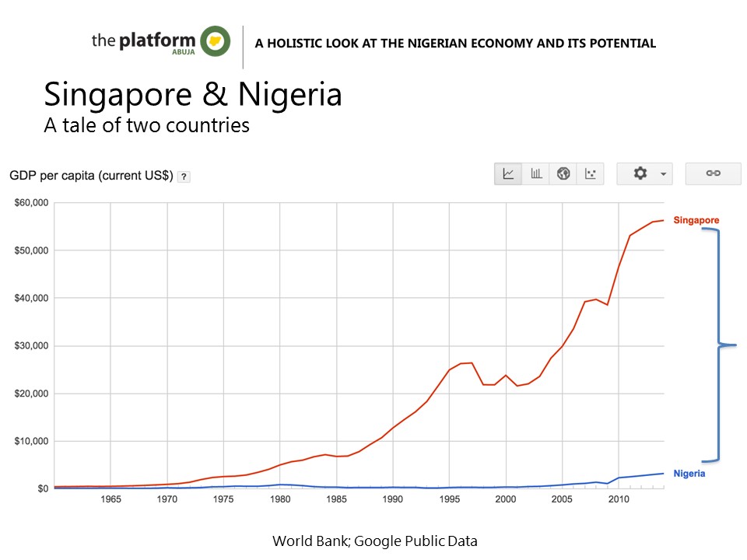Expand the dropdown arrow beside the gear

[663, 174]
